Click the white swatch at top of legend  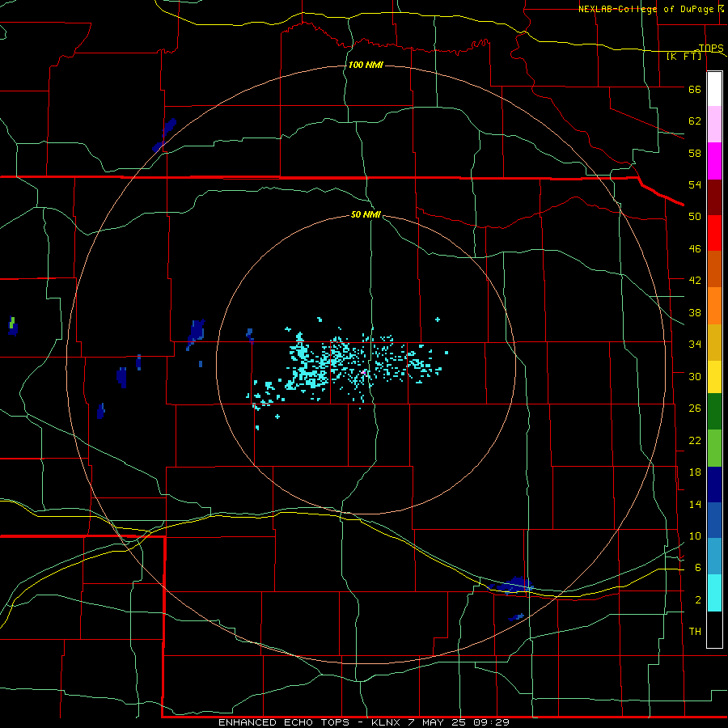[x=714, y=89]
